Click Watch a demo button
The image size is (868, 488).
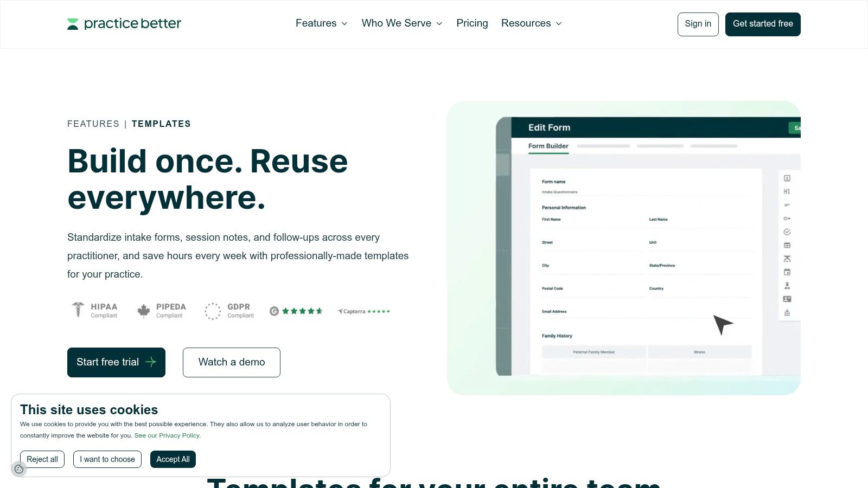tap(232, 362)
